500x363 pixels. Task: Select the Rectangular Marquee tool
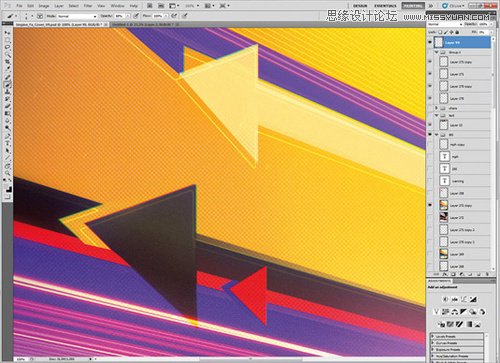[x=8, y=40]
